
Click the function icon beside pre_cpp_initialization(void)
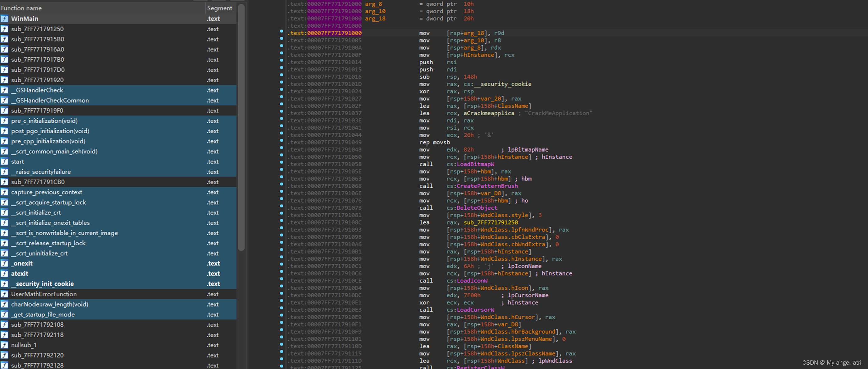click(x=4, y=141)
